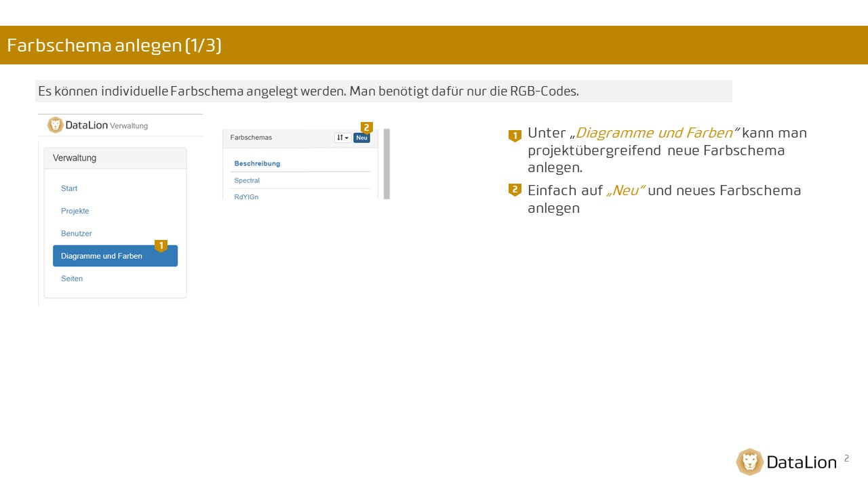Select the highlighted Diagramme und Farben item
Viewport: 868px width, 488px height.
[115, 256]
